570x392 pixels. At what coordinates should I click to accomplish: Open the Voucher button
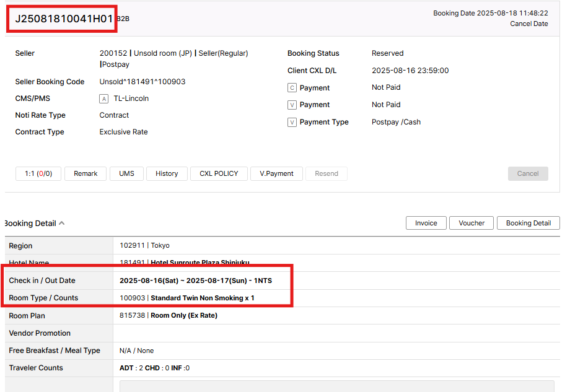tap(471, 223)
